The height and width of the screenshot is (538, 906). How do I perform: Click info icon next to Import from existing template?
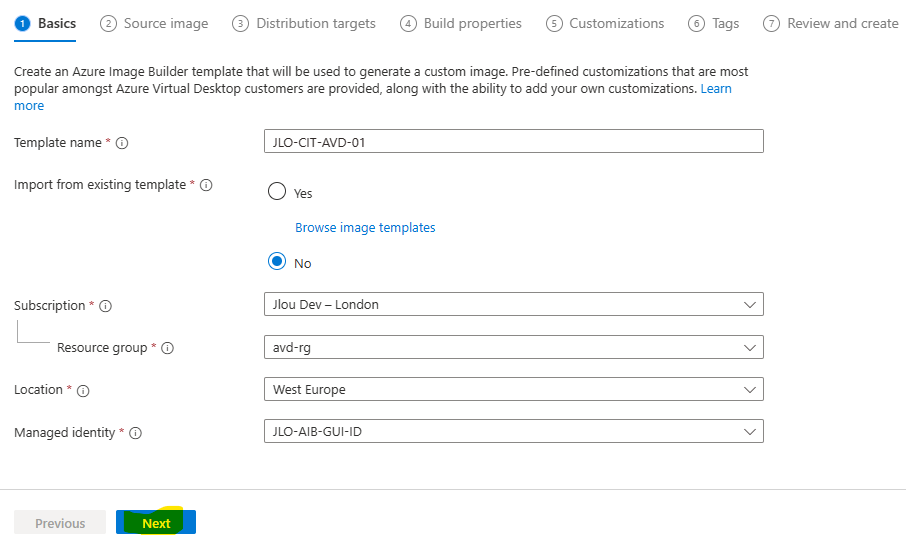point(206,185)
